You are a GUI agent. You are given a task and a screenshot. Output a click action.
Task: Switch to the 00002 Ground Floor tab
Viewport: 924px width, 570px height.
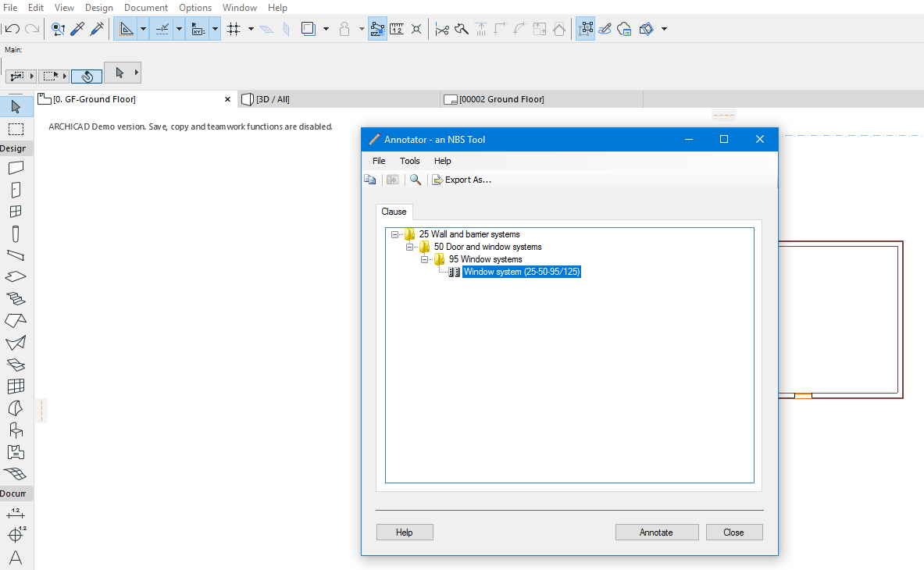(x=541, y=99)
